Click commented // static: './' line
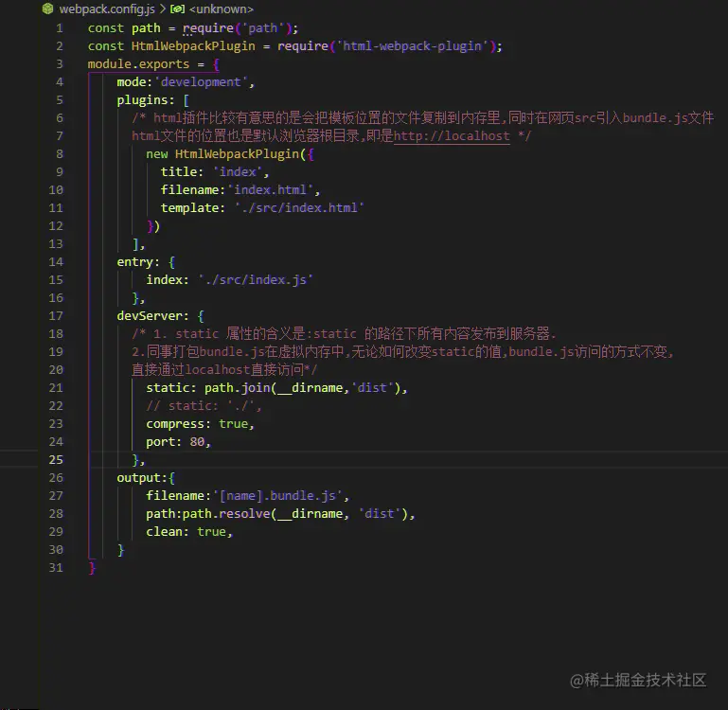 (x=204, y=406)
